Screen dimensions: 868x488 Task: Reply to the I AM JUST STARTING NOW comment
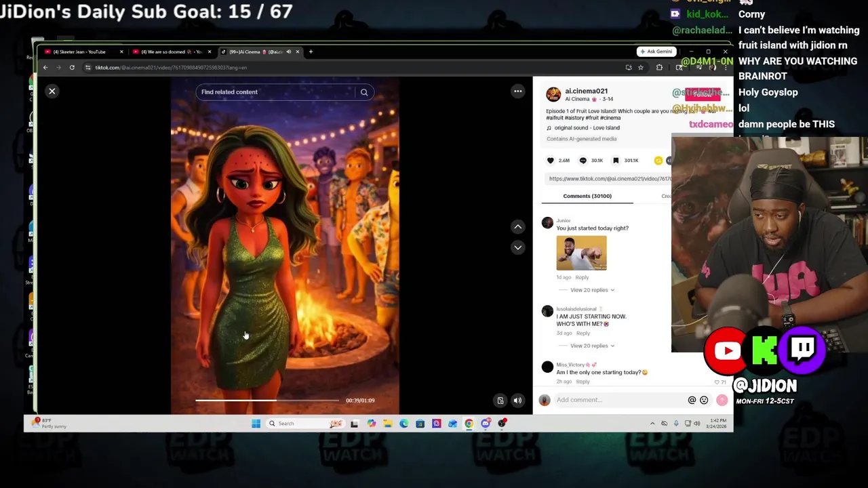(583, 333)
